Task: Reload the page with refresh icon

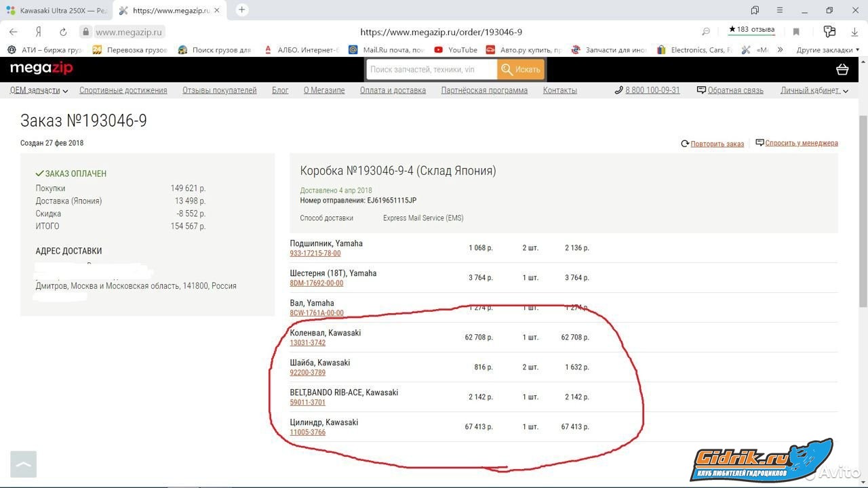Action: (63, 32)
